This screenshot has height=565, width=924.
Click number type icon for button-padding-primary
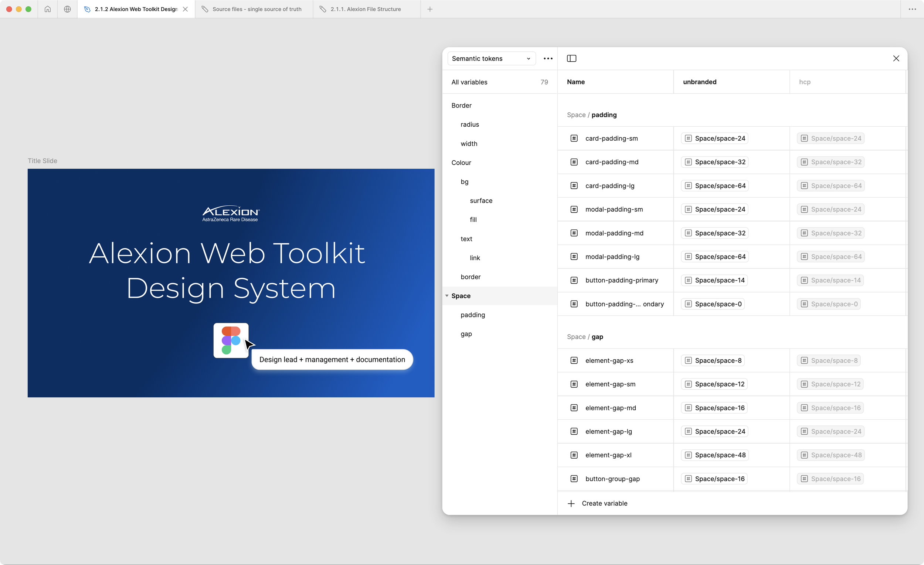(x=574, y=280)
